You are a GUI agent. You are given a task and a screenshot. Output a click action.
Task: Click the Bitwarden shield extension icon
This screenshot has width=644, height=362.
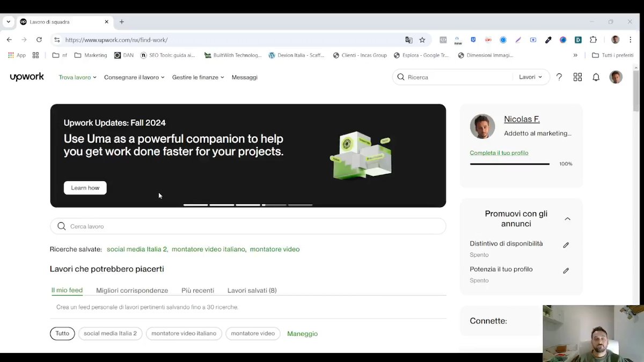click(x=473, y=40)
